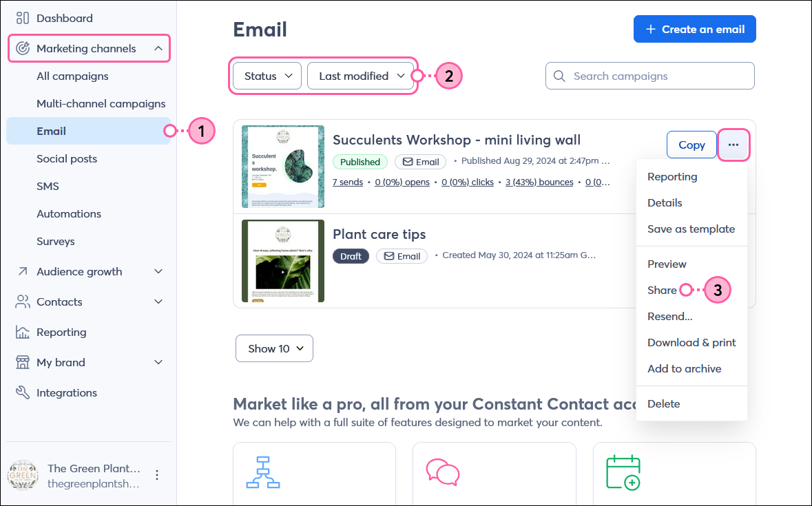Choose Add to archive
The width and height of the screenshot is (812, 506).
click(x=684, y=368)
